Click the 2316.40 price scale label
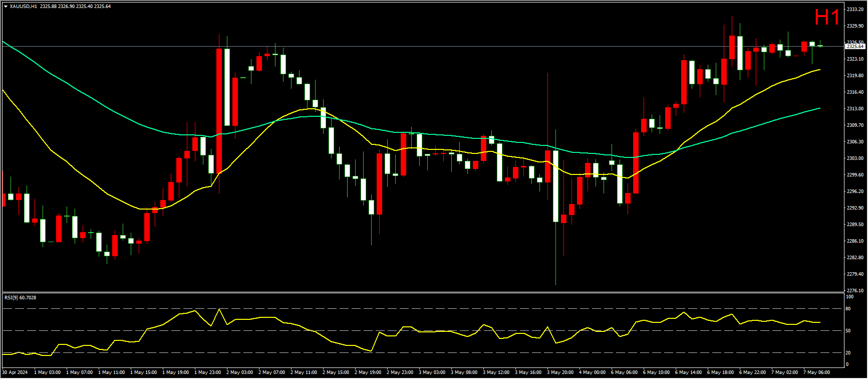868x379 pixels. pos(855,92)
